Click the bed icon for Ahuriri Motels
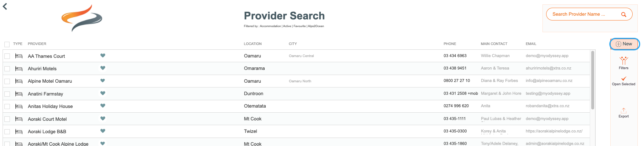The height and width of the screenshot is (146, 644). 19,69
